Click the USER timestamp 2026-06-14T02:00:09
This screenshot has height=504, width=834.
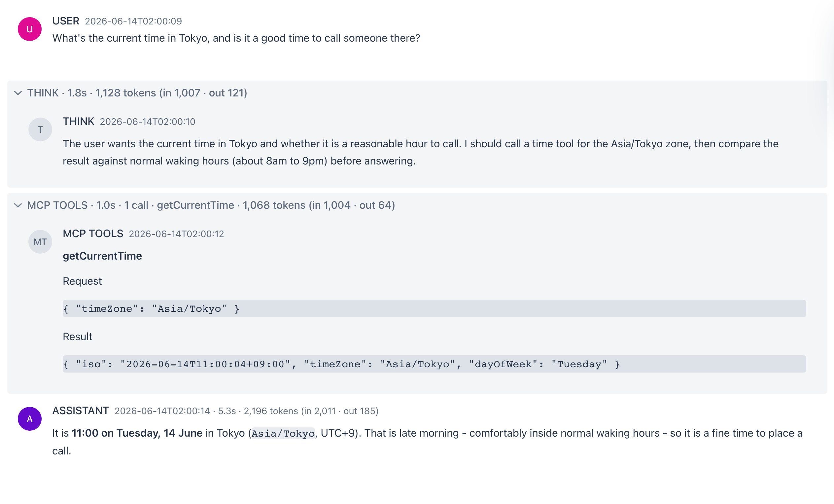(133, 21)
